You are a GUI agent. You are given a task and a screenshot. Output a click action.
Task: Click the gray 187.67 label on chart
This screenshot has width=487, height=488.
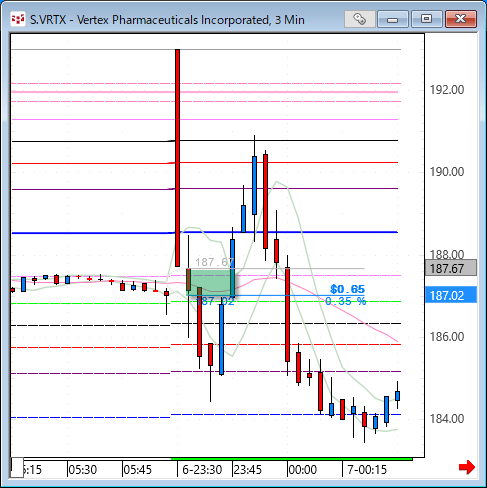coord(214,262)
